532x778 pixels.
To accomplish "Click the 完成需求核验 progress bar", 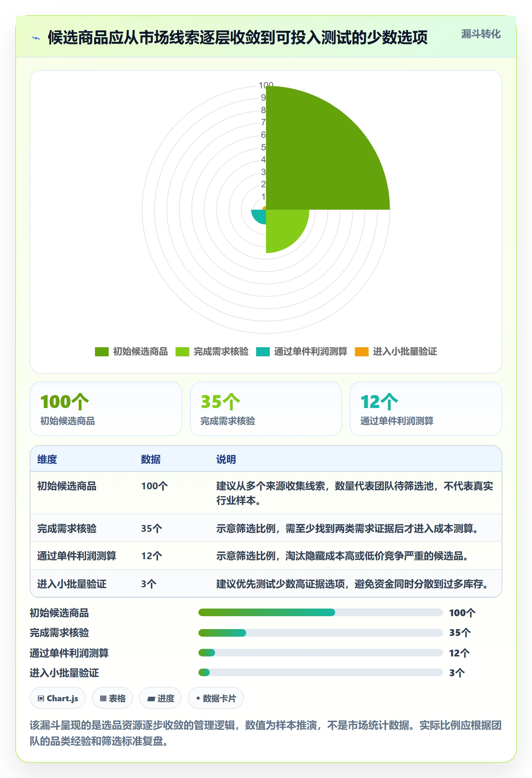I will (321, 633).
